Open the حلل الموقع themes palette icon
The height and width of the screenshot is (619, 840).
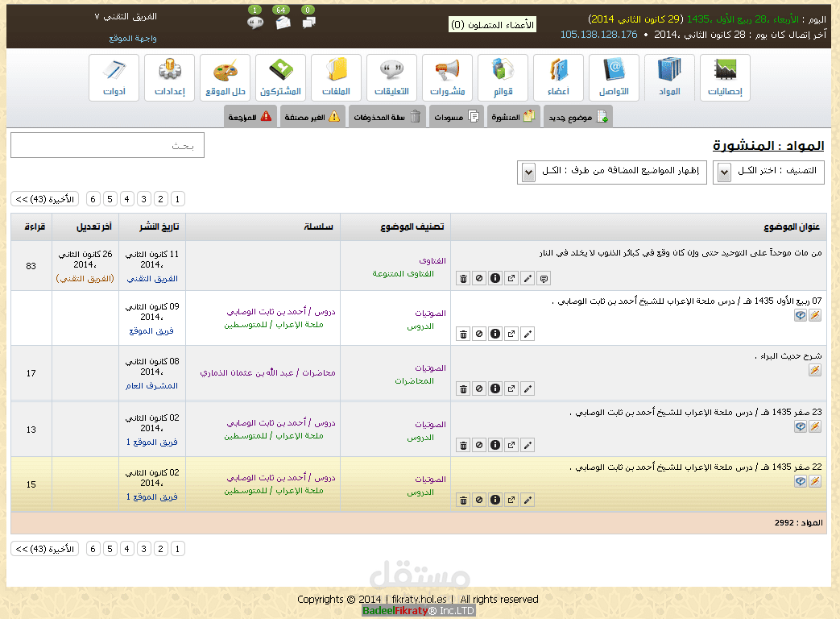225,77
